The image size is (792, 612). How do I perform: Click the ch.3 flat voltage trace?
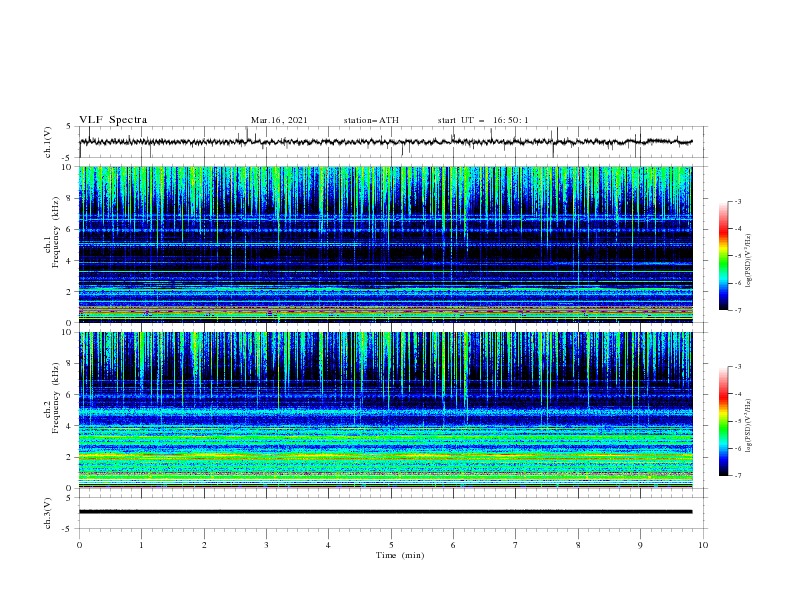click(x=385, y=512)
